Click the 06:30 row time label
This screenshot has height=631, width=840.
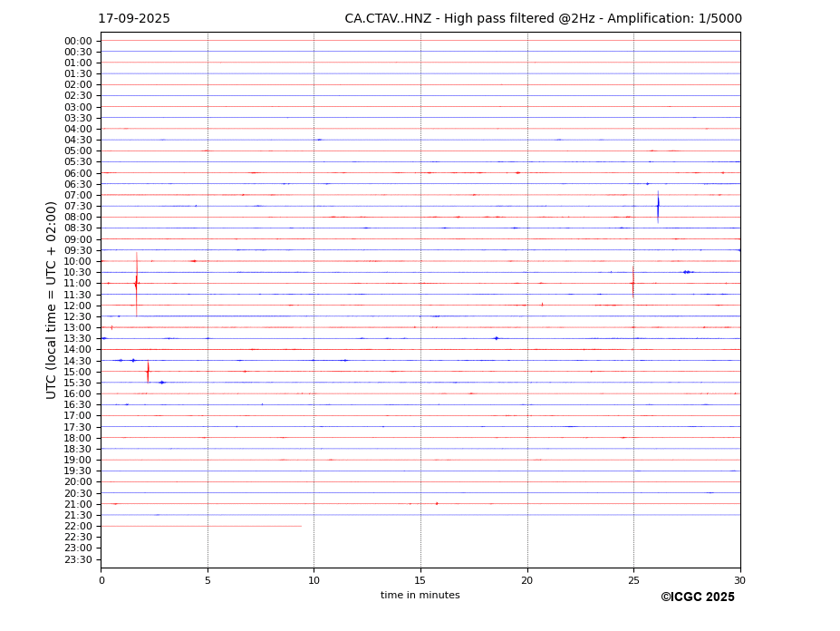(x=78, y=184)
